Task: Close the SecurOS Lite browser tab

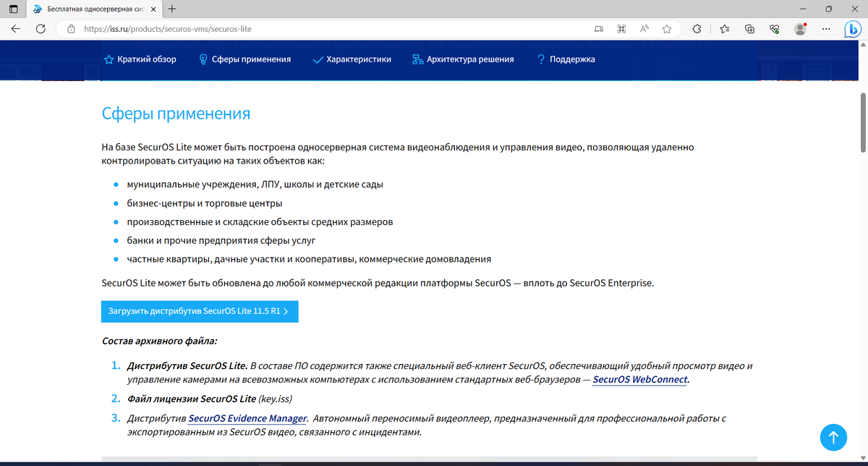Action: (x=152, y=9)
